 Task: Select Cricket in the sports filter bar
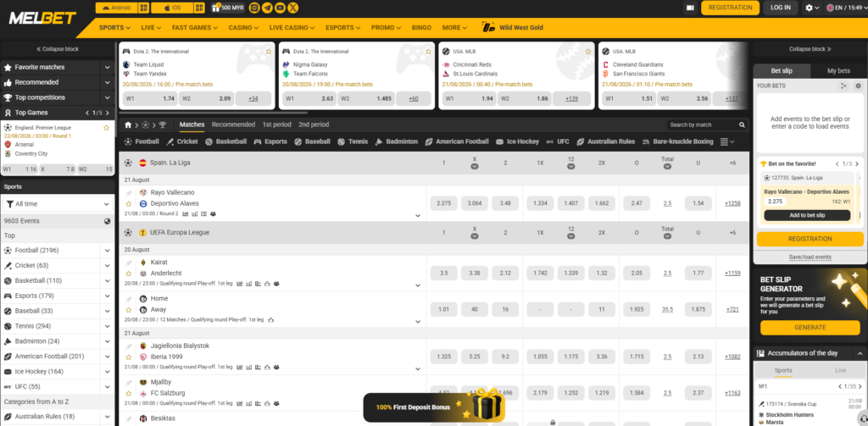click(x=182, y=141)
